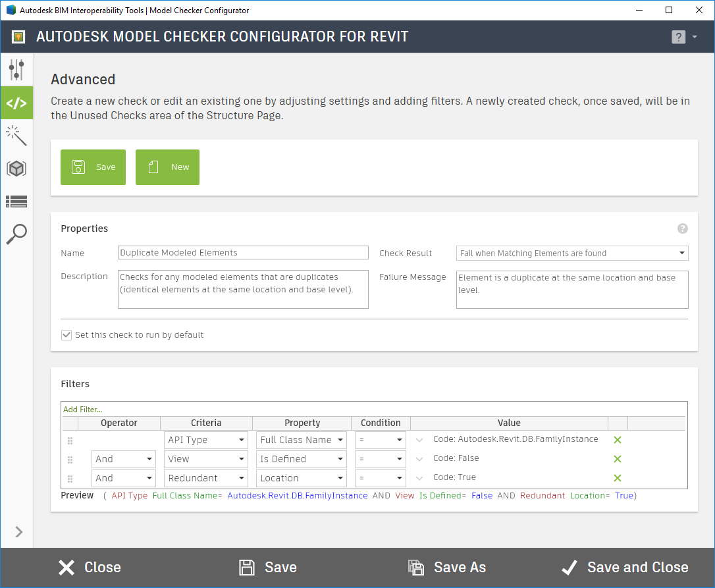Open the checklist sidebar icon

pos(16,201)
